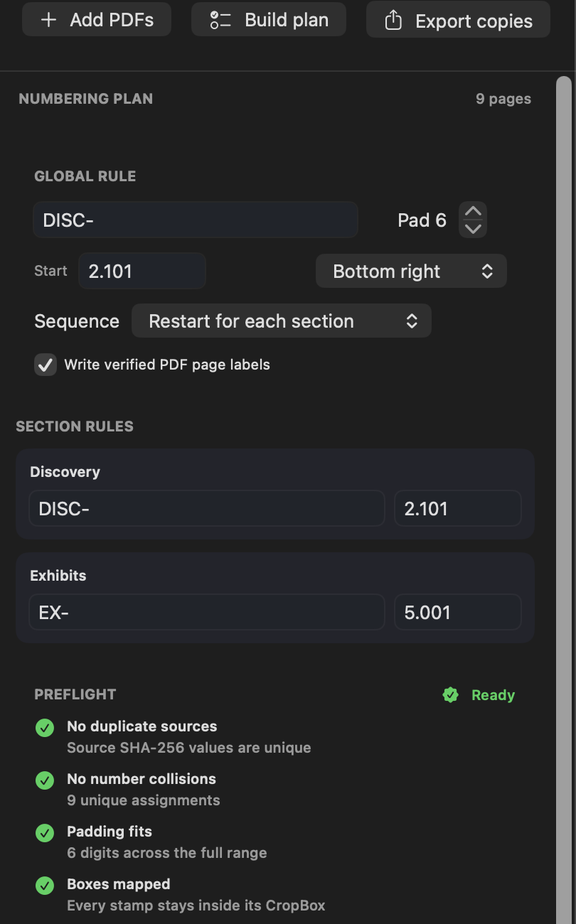Click the Build plan button
576x924 pixels.
(x=269, y=19)
